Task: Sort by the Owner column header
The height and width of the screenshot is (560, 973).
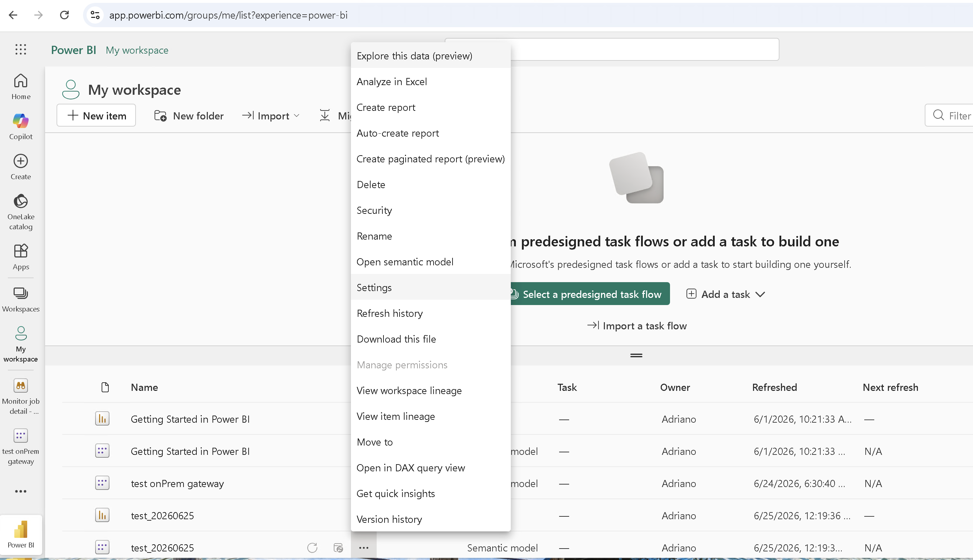Action: [x=675, y=387]
